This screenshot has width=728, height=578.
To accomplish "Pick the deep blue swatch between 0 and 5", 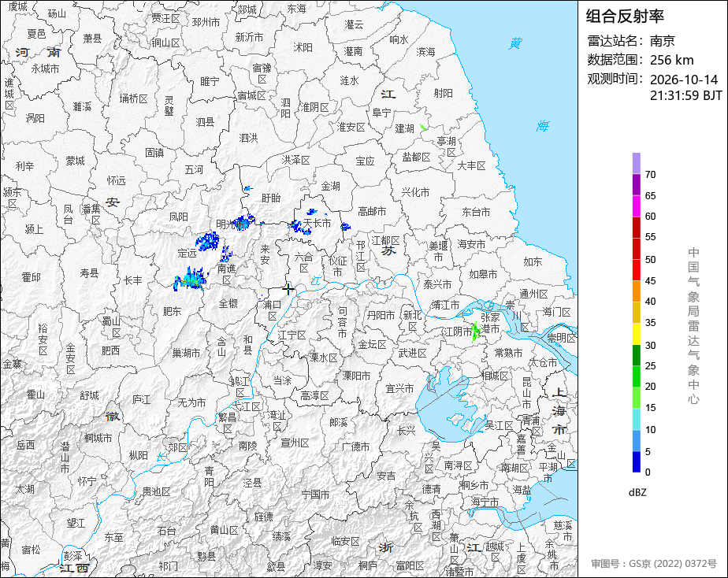I will click(x=636, y=462).
